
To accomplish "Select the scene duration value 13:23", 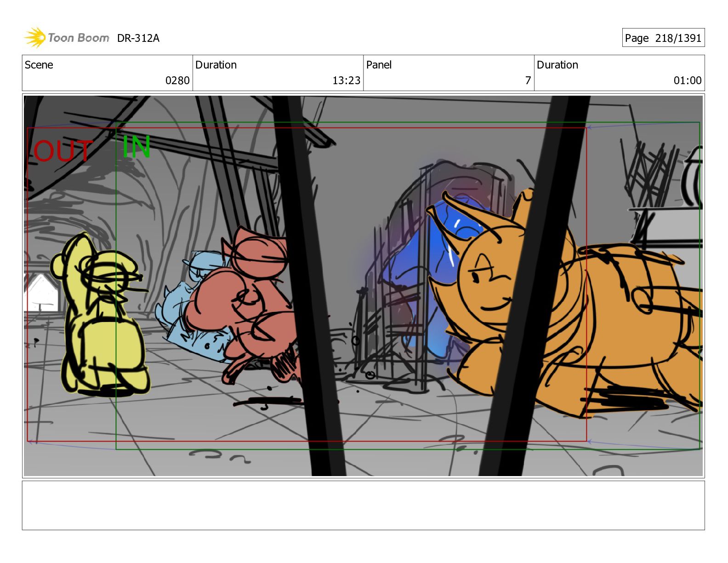I will [x=347, y=80].
